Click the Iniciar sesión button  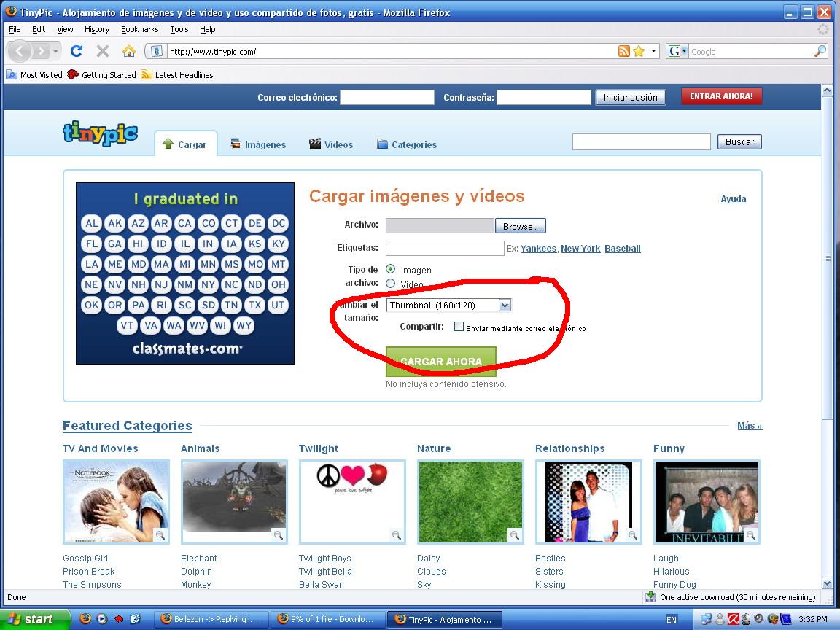(x=631, y=97)
